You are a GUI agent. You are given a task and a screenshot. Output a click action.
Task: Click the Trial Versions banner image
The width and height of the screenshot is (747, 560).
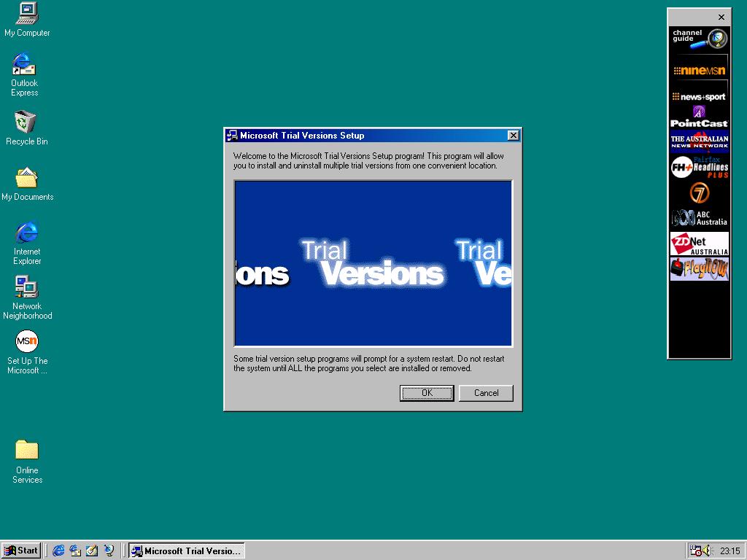(373, 262)
